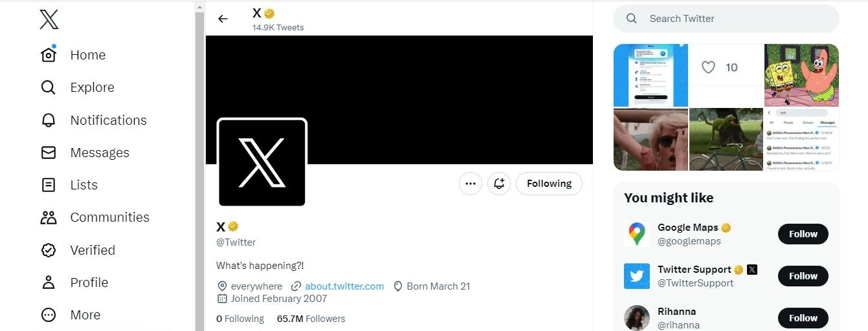Toggle the Following button on X profile
The width and height of the screenshot is (868, 331).
549,184
